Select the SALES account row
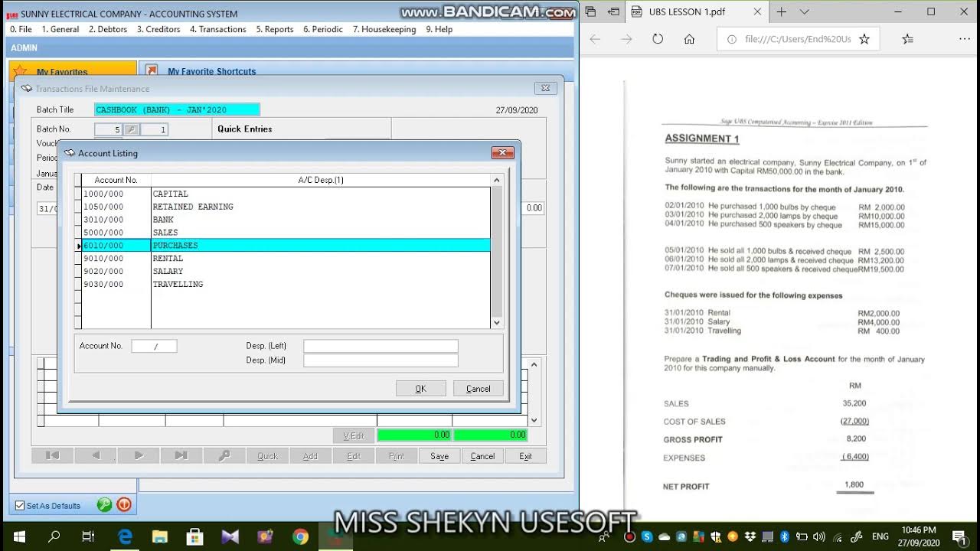The height and width of the screenshot is (551, 980). tap(286, 233)
